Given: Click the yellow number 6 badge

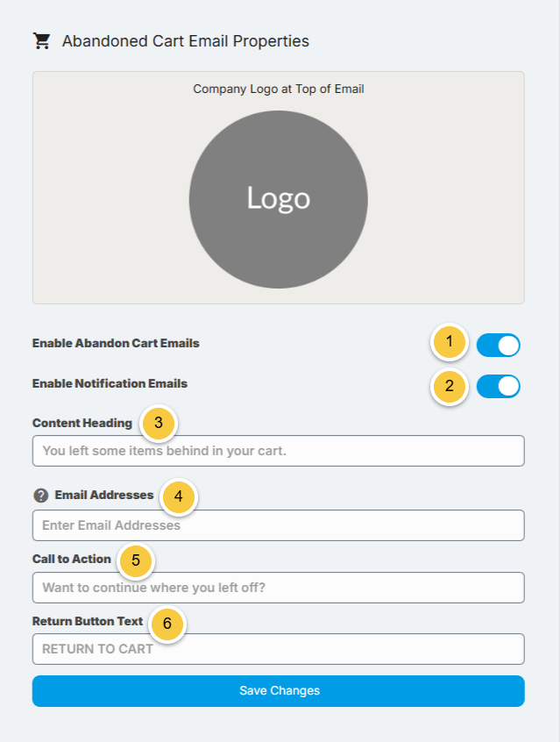Looking at the screenshot, I should 167,624.
